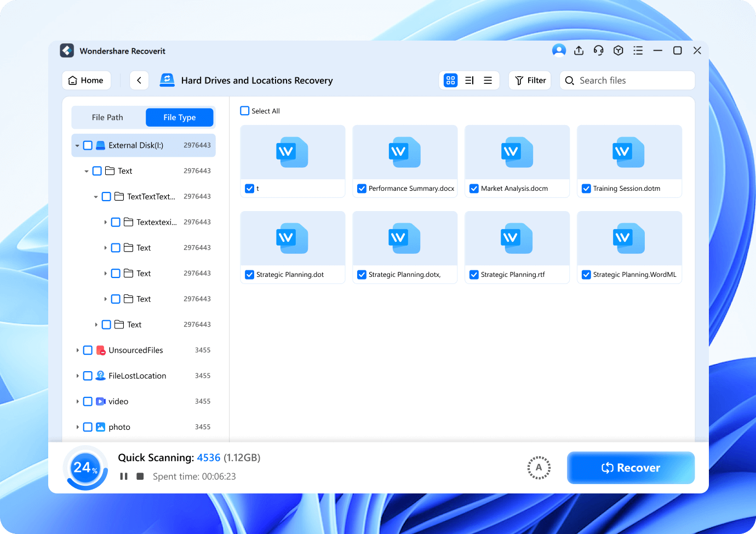Viewport: 756px width, 534px height.
Task: Click the photo category icon
Action: tap(100, 427)
